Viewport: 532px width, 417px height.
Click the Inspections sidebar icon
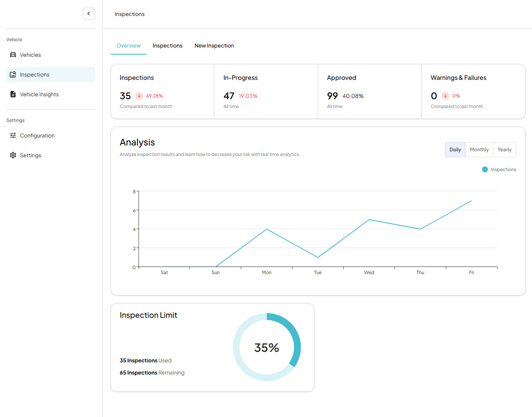pyautogui.click(x=13, y=74)
